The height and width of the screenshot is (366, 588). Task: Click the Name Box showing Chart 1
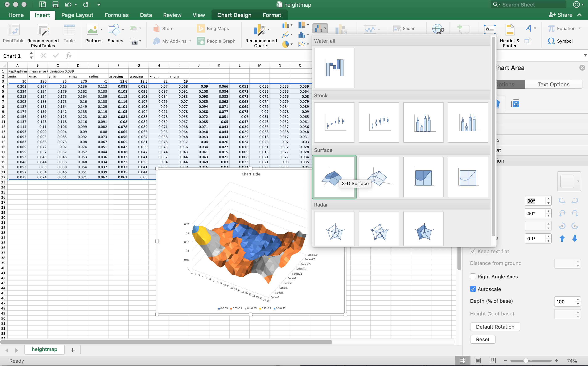pos(15,56)
